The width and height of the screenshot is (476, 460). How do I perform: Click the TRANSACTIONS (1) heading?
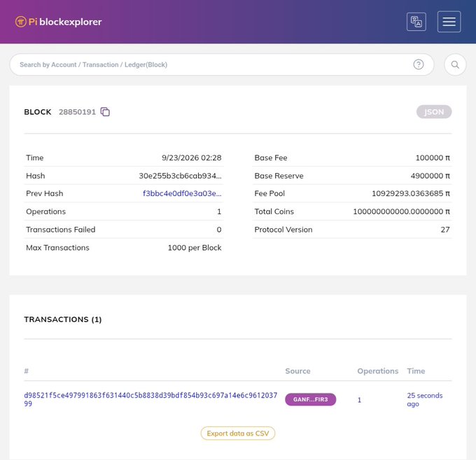[x=63, y=319]
